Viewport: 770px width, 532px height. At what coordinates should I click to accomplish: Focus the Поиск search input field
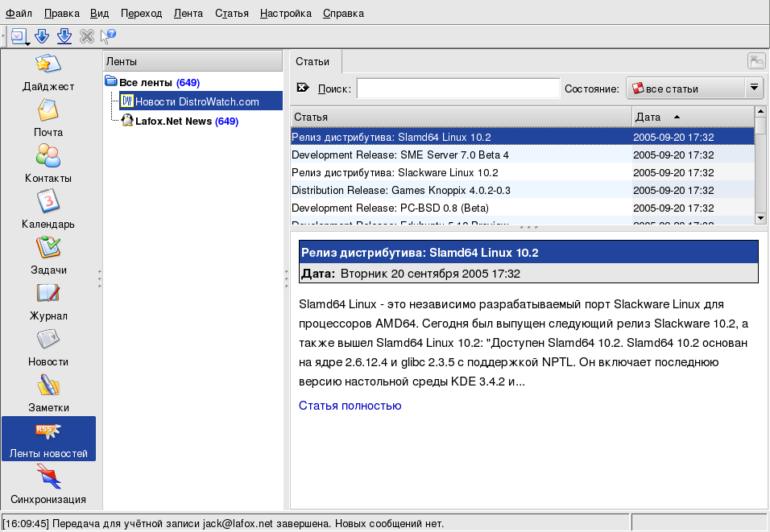(x=457, y=89)
